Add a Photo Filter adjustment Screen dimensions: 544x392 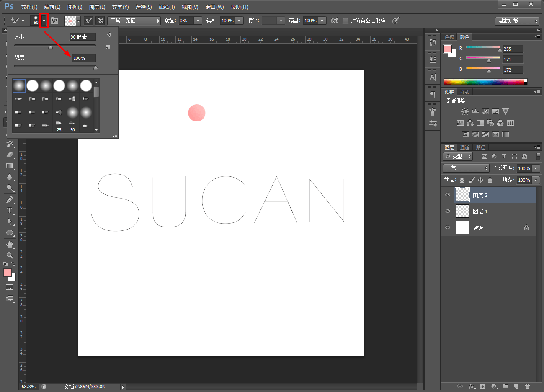(490, 123)
